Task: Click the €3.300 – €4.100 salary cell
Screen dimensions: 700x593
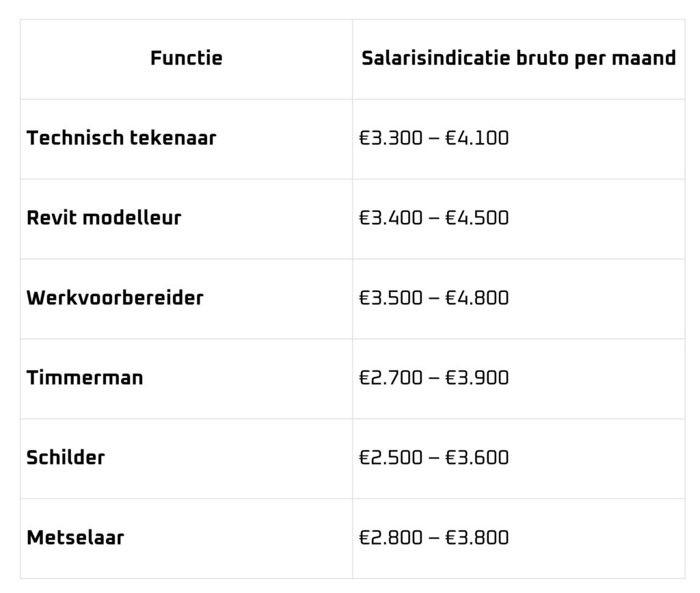Action: [518, 140]
